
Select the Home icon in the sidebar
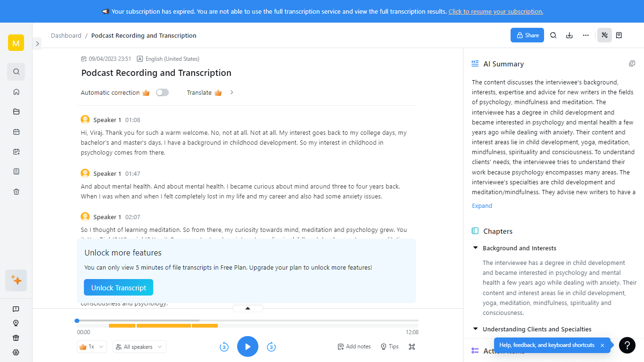16,91
